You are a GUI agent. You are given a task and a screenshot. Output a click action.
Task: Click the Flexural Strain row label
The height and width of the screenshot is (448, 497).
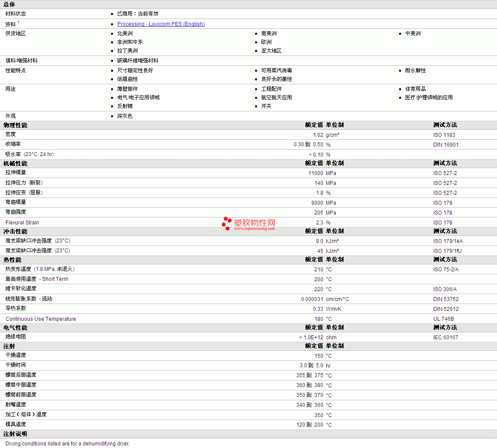tap(22, 223)
